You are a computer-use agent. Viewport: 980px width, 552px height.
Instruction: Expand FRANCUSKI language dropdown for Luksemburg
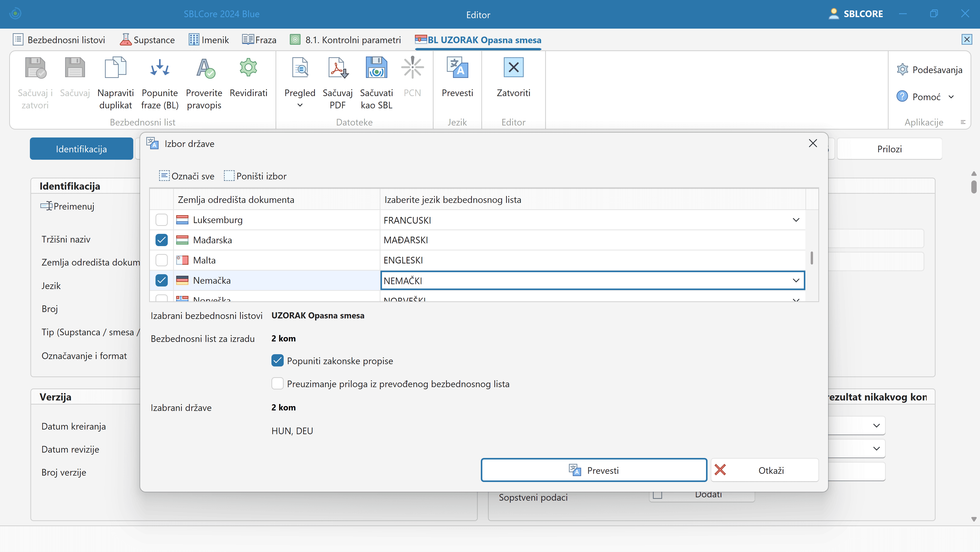(795, 220)
